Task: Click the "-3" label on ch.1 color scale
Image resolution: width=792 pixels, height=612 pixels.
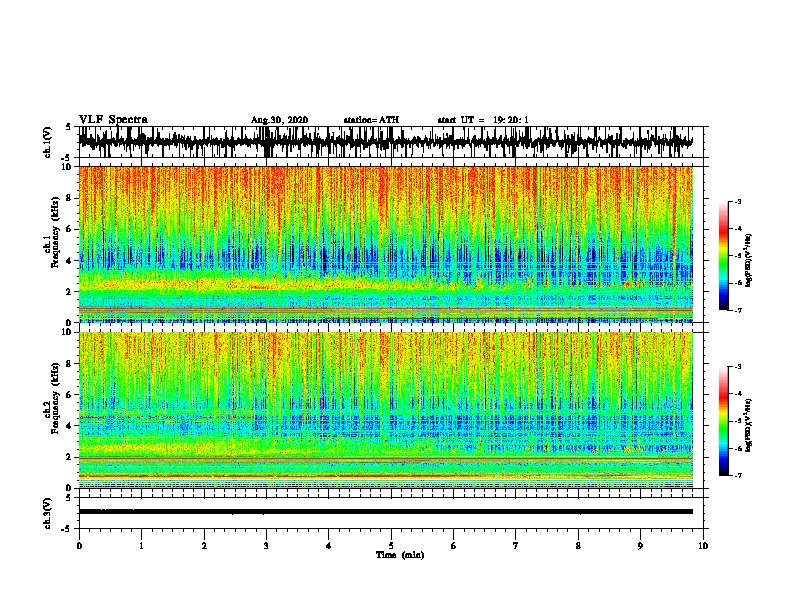Action: tap(738, 201)
